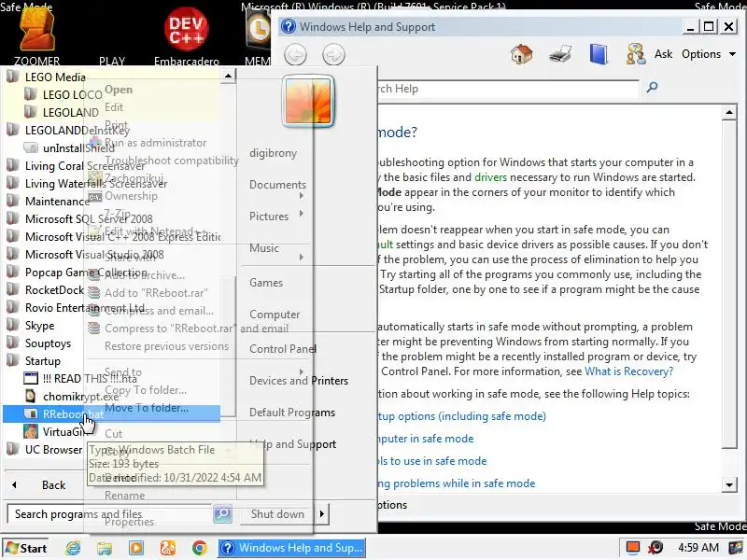
Task: Open Computer from Start menu
Action: point(275,315)
